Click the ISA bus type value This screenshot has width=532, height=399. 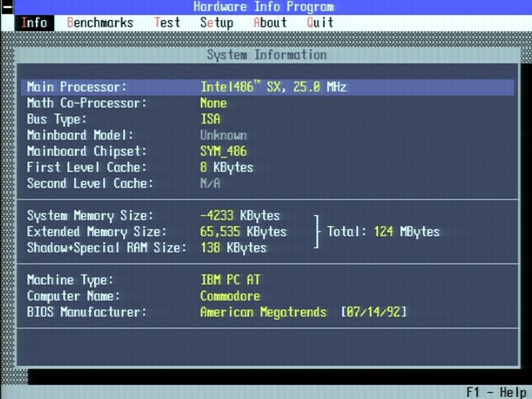[x=210, y=119]
